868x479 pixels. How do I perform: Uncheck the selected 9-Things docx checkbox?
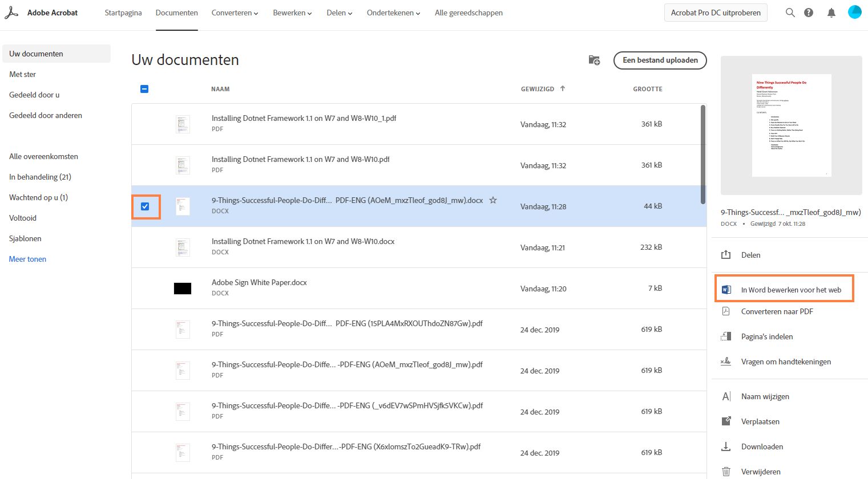coord(145,206)
